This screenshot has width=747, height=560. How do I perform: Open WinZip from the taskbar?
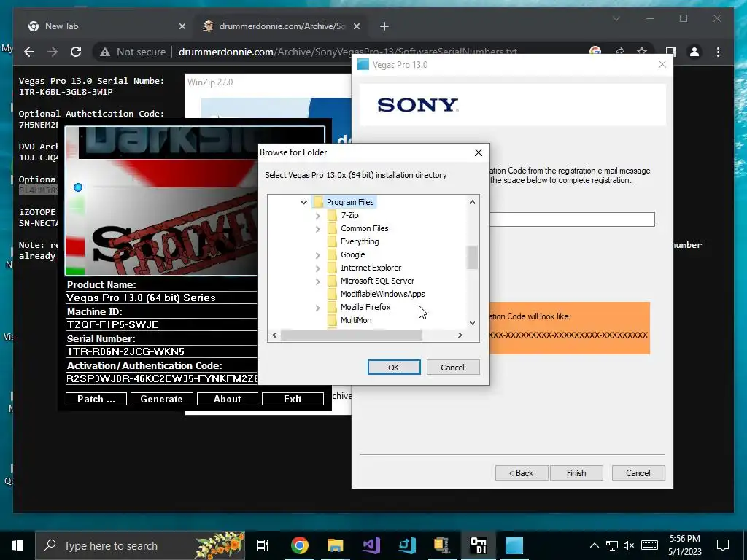442,545
